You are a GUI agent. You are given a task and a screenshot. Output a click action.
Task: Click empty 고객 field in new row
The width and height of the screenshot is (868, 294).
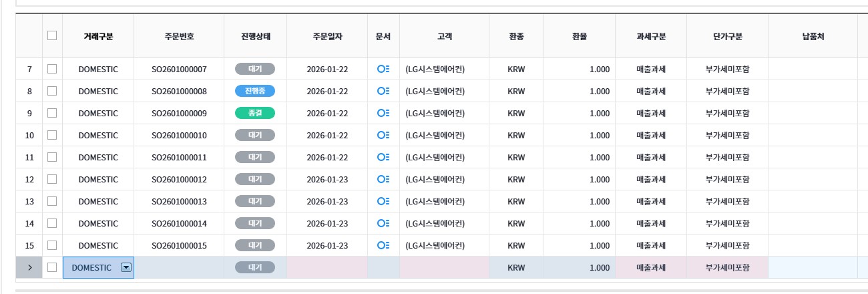pos(444,267)
